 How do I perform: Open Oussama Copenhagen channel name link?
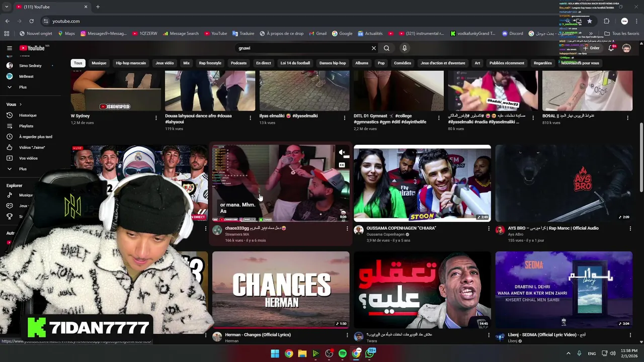point(386,234)
